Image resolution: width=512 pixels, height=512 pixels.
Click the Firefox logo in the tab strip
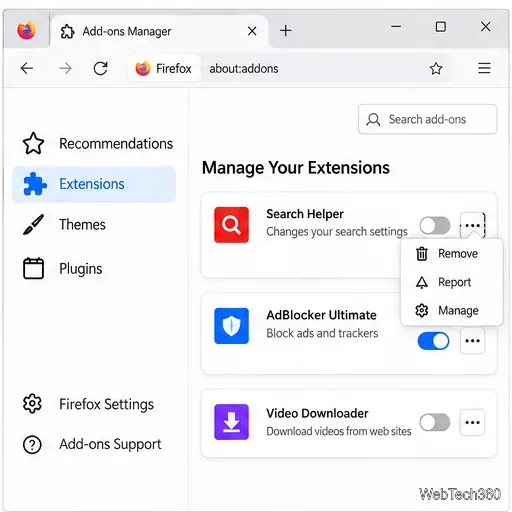point(26,30)
